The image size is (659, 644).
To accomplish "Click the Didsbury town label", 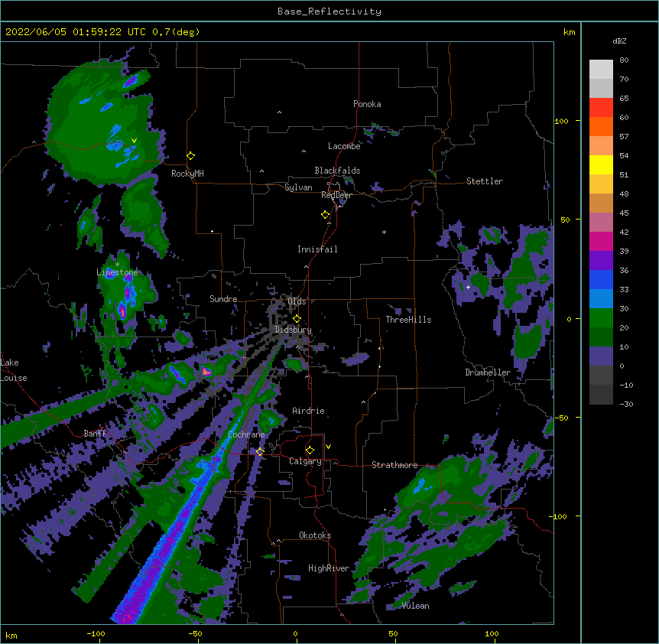I will tap(294, 330).
